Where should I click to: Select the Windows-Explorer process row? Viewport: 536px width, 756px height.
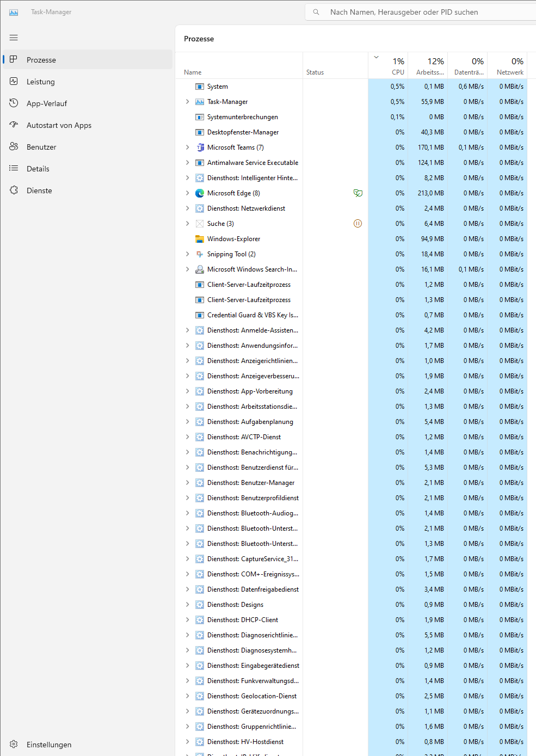233,238
